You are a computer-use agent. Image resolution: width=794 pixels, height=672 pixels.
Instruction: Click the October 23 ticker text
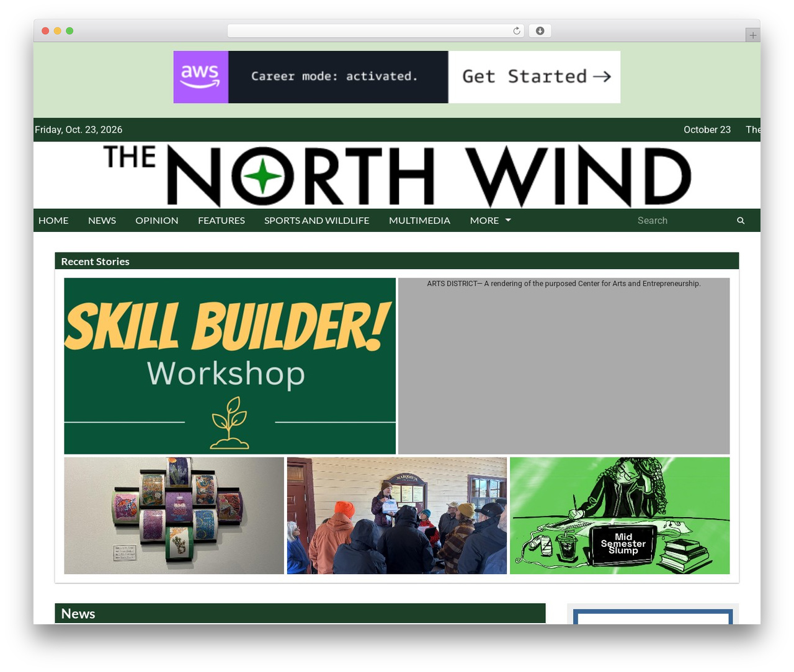click(x=707, y=130)
